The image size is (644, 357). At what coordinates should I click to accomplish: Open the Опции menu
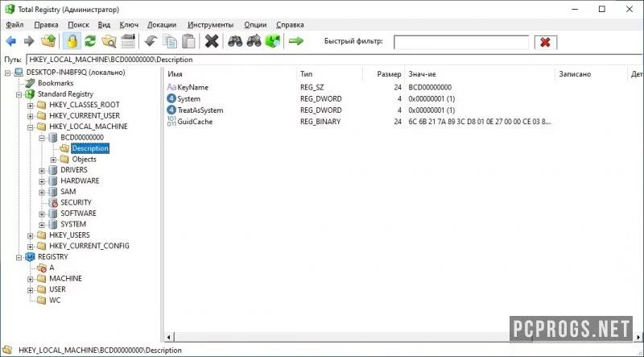255,25
